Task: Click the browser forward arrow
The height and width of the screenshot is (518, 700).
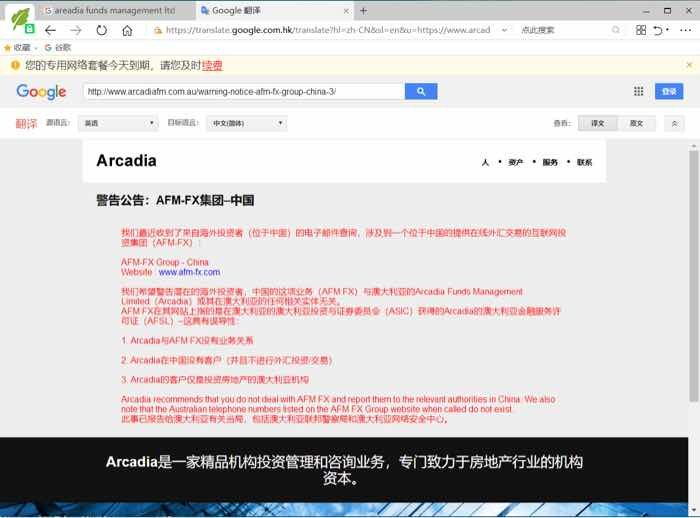Action: [x=76, y=30]
